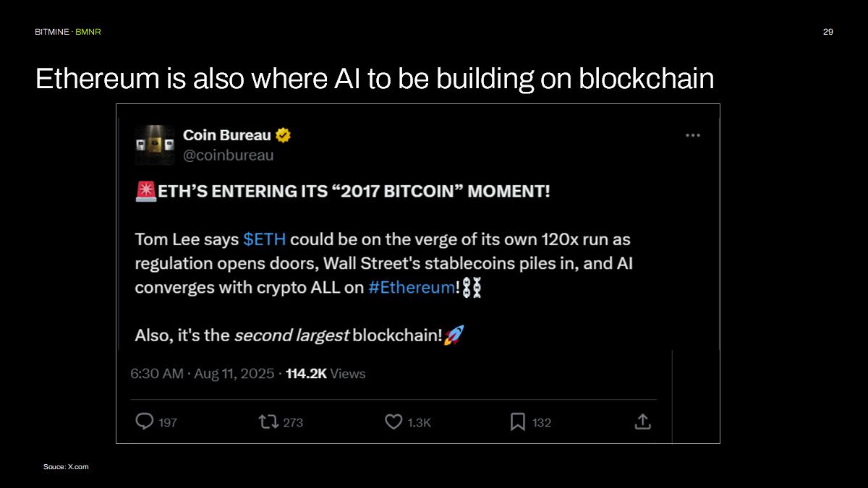Click the 114.2K Views count
Image resolution: width=868 pixels, height=488 pixels.
click(325, 374)
